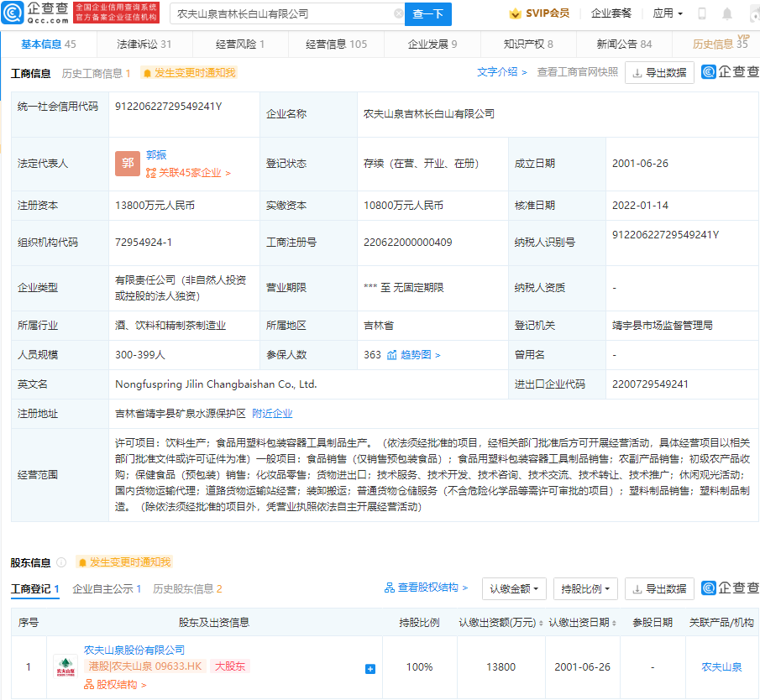760x700 pixels.
Task: Click 发生变更时通知我 in the 股东信息 section
Action: (124, 562)
